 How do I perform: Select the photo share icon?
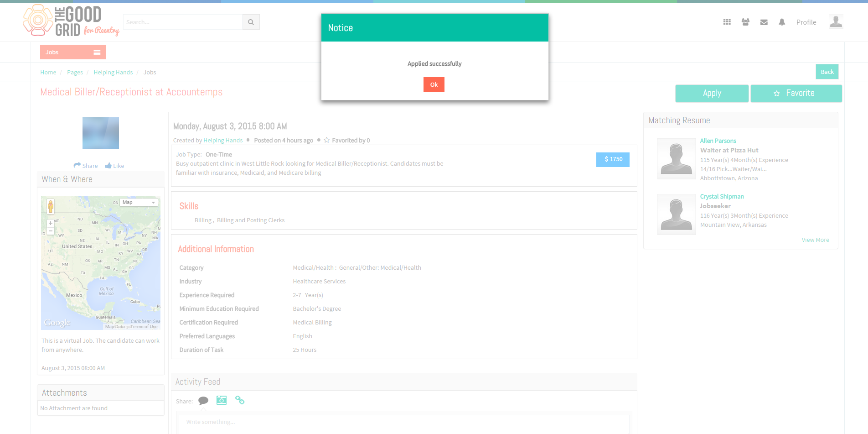click(x=222, y=400)
